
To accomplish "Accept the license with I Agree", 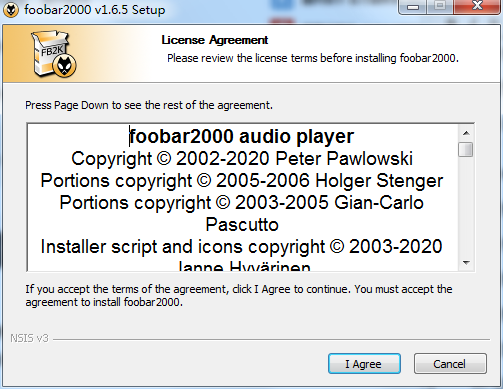I will click(x=364, y=364).
